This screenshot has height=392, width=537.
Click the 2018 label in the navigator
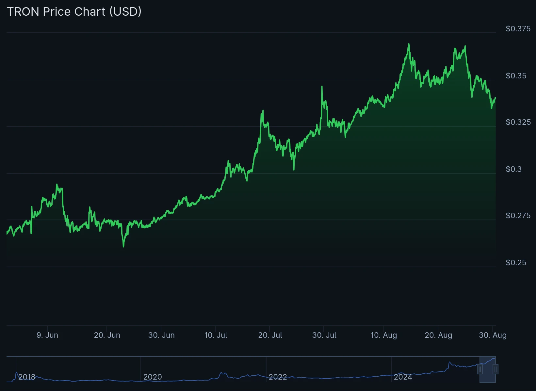tap(27, 377)
